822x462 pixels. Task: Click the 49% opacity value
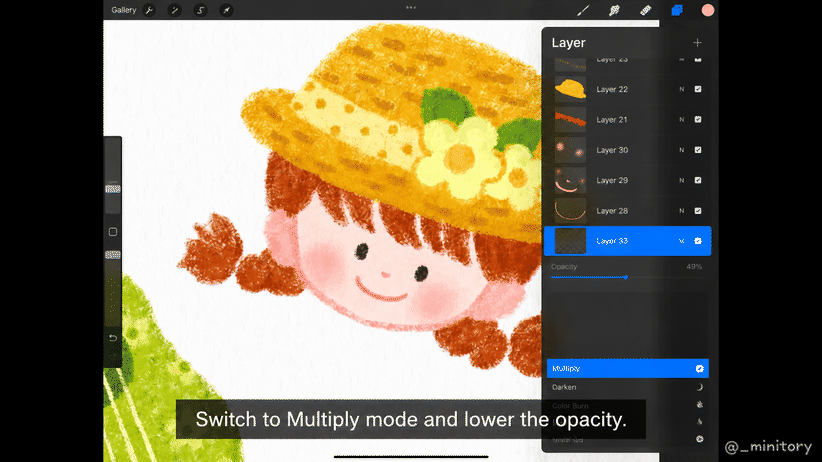[x=694, y=266]
